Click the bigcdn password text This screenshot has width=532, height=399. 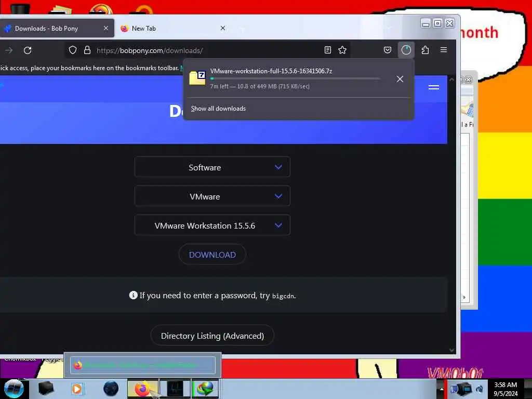coord(283,296)
